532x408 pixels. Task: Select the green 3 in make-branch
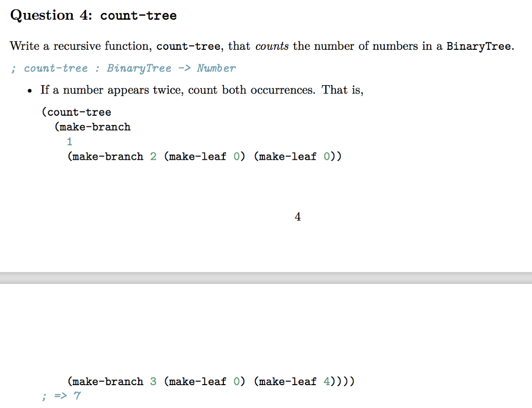click(154, 382)
